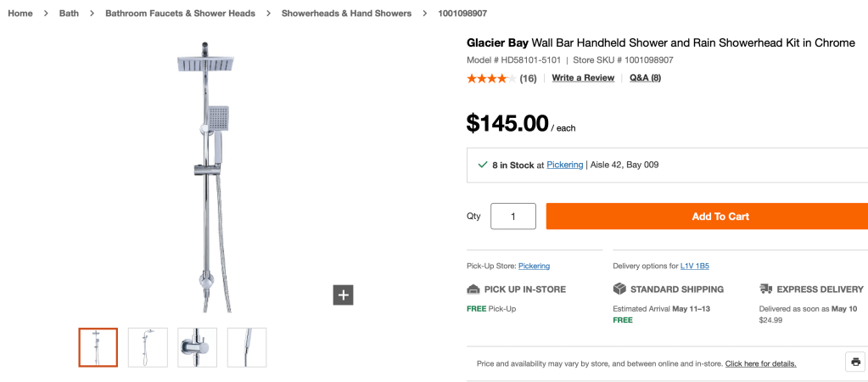
Task: Click the star rating icons
Action: pyautogui.click(x=490, y=78)
